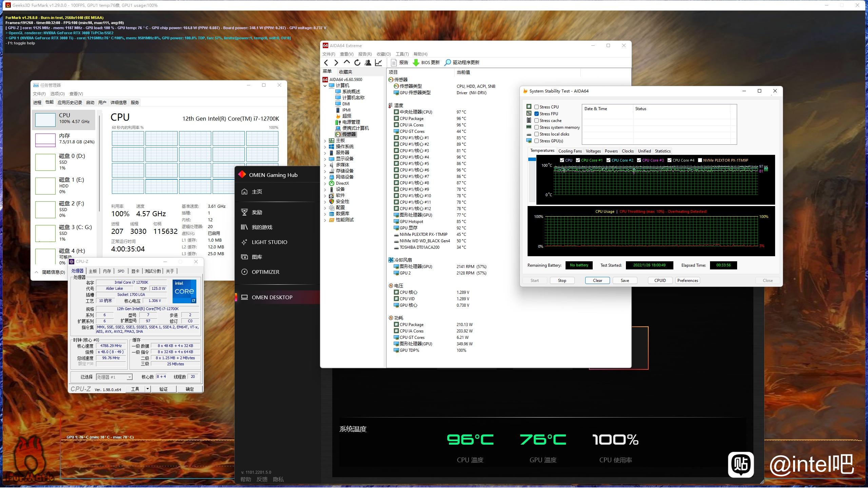Click CPUID button

coord(660,281)
